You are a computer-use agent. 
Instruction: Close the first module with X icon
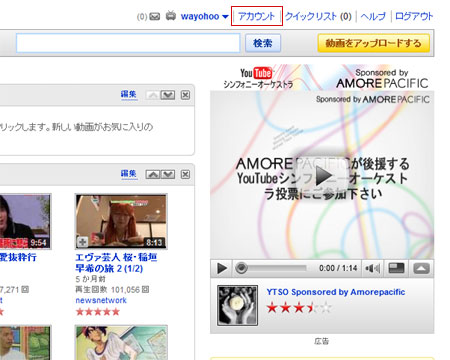click(x=185, y=95)
